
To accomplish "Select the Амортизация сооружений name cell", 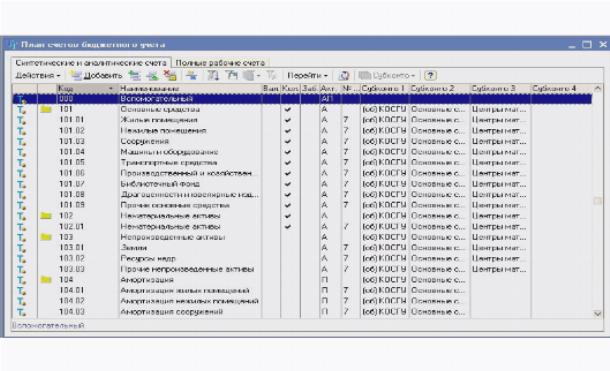I will (190, 312).
